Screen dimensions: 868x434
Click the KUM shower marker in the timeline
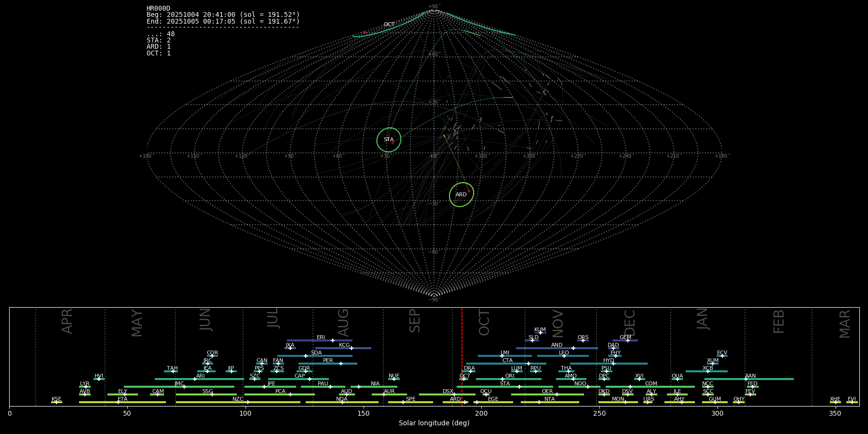pyautogui.click(x=540, y=333)
